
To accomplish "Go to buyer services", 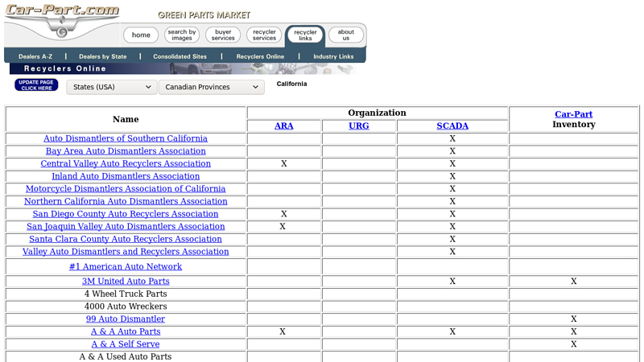I will click(x=223, y=35).
